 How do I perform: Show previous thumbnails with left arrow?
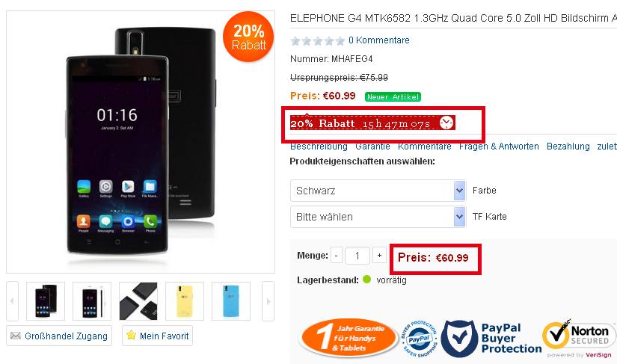click(x=12, y=301)
